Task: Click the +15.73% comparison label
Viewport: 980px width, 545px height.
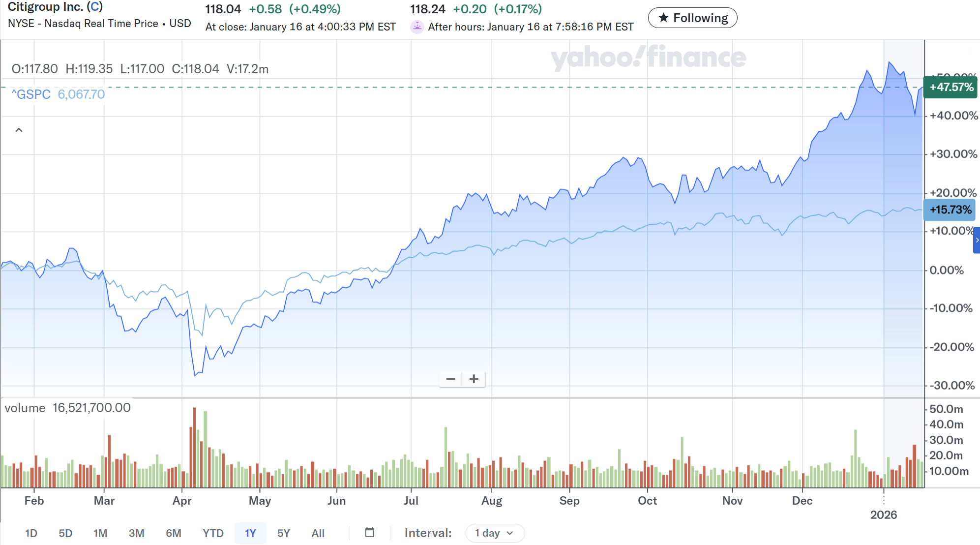Action: 950,210
